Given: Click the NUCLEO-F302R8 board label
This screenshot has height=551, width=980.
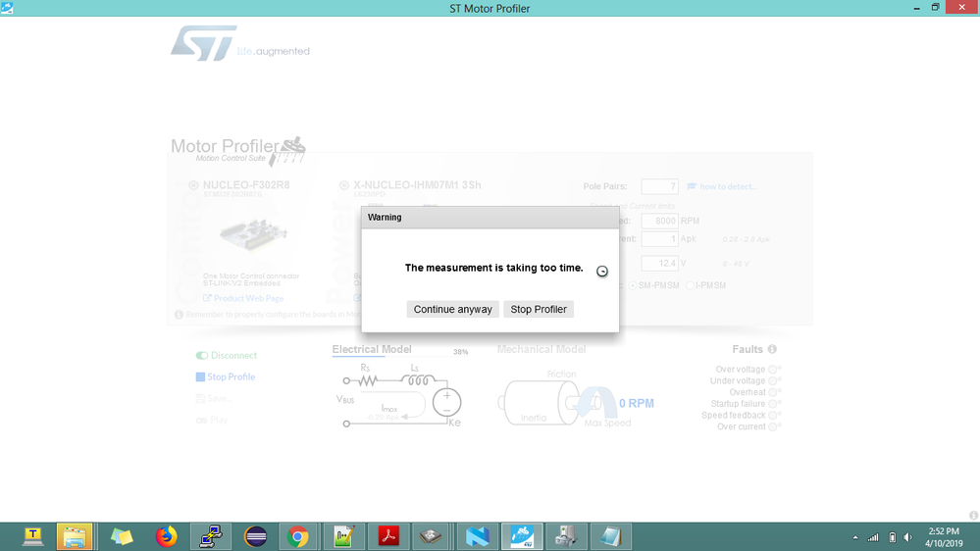Looking at the screenshot, I should (246, 185).
